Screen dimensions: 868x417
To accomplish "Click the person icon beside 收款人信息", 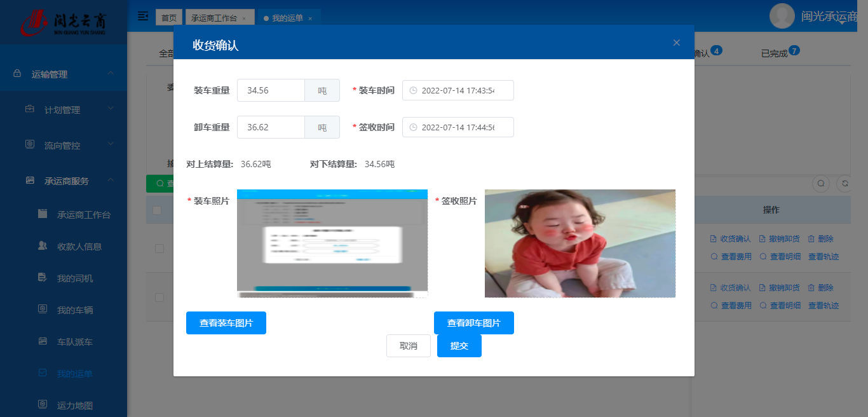I will (43, 245).
